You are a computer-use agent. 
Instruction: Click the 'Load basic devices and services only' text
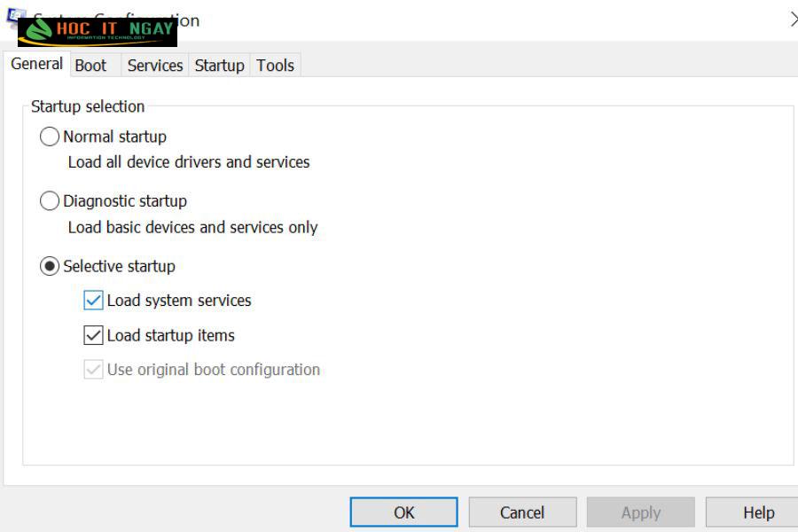193,227
